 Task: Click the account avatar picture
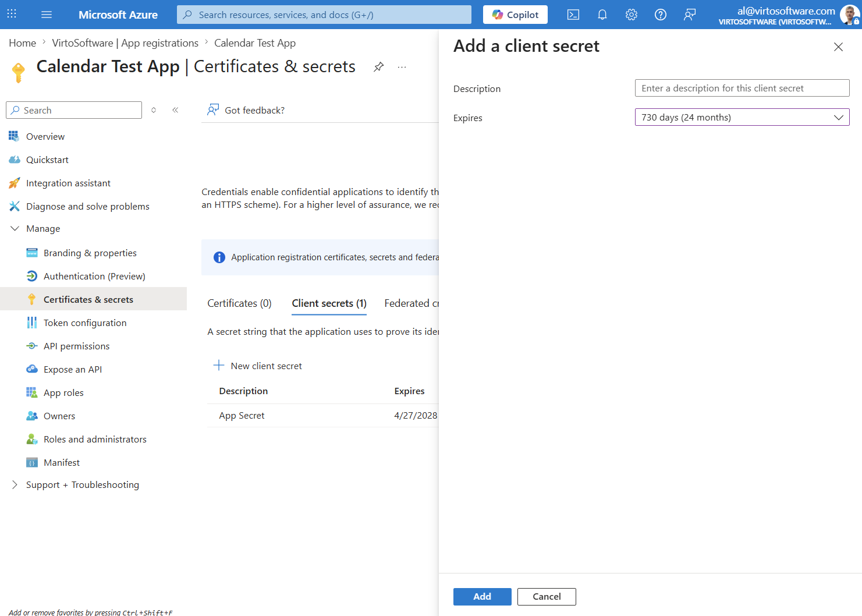[849, 15]
